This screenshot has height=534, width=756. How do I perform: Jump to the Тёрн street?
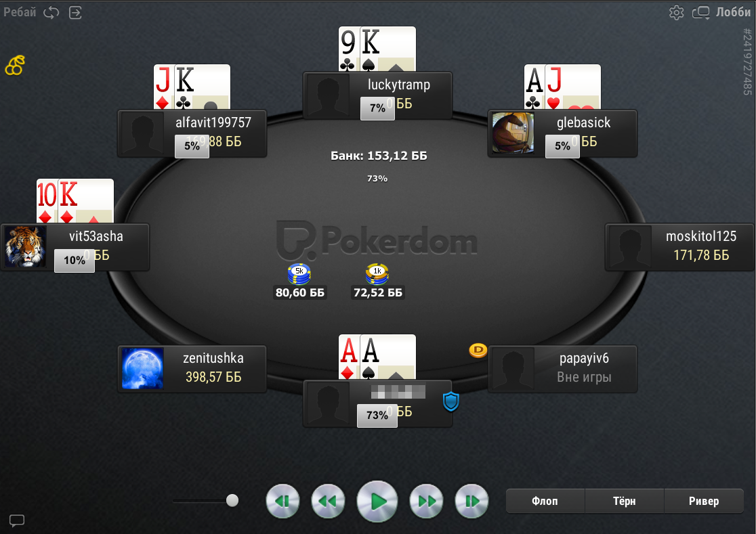(625, 502)
